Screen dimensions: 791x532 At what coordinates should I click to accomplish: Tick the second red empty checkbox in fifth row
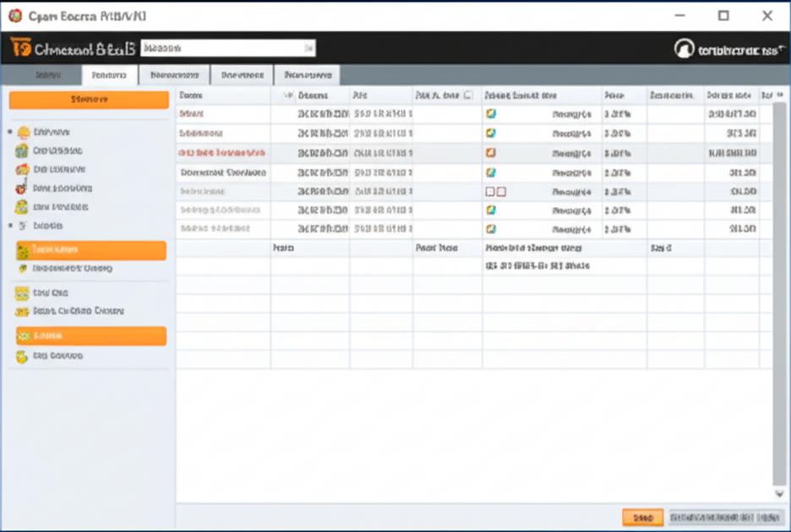pyautogui.click(x=501, y=192)
